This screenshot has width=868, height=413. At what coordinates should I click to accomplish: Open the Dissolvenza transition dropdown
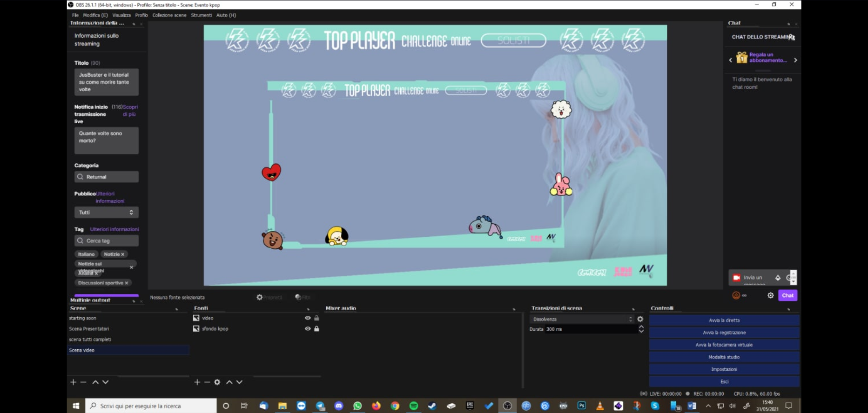pos(582,319)
